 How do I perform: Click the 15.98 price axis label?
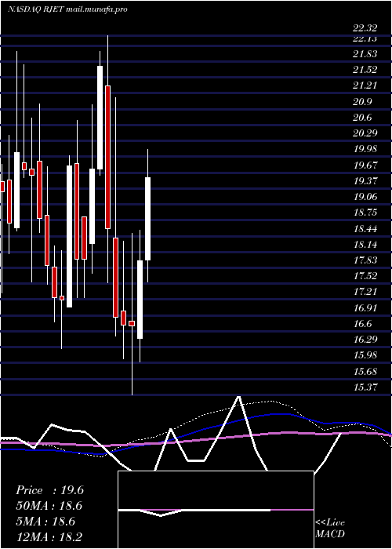click(x=365, y=355)
